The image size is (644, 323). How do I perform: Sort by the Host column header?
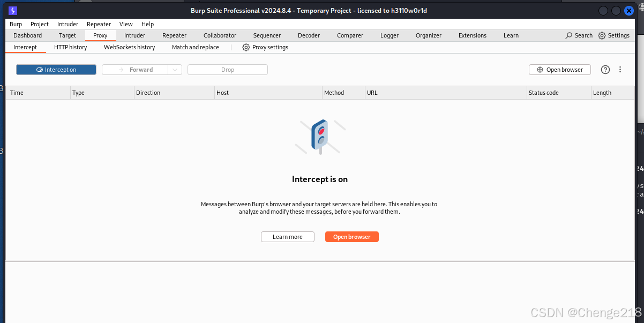click(268, 93)
